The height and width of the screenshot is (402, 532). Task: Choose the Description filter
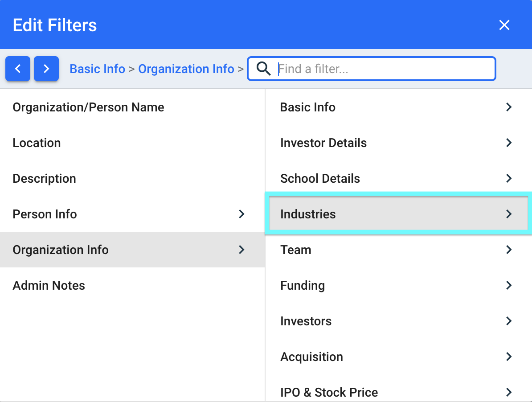point(132,178)
